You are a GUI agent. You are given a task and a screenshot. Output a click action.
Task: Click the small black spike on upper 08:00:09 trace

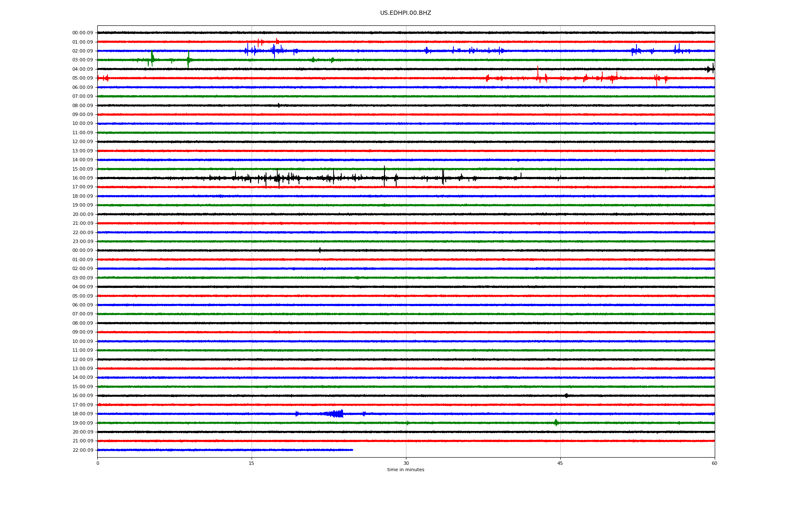[x=279, y=105]
